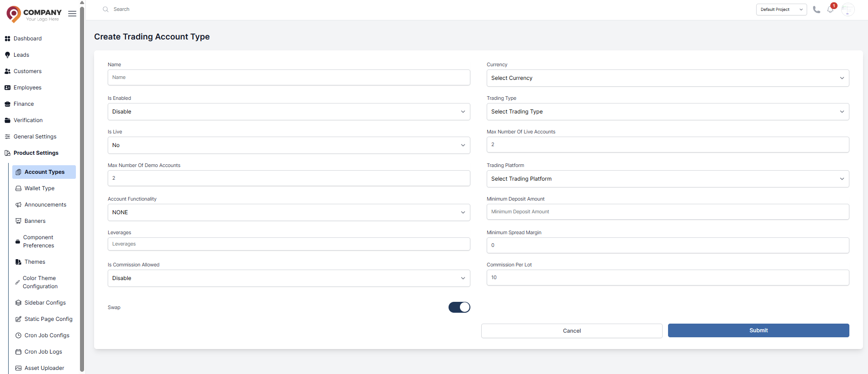868x374 pixels.
Task: Open the notifications bell icon
Action: click(830, 10)
